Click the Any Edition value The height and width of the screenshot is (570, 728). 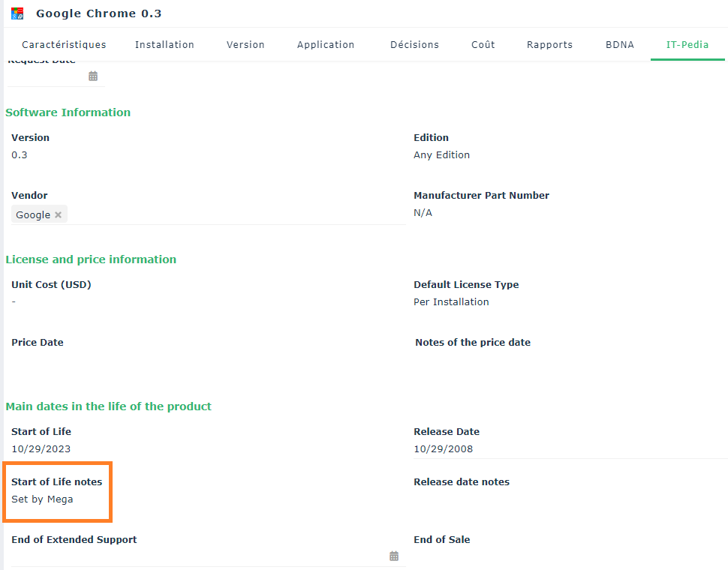pyautogui.click(x=441, y=155)
